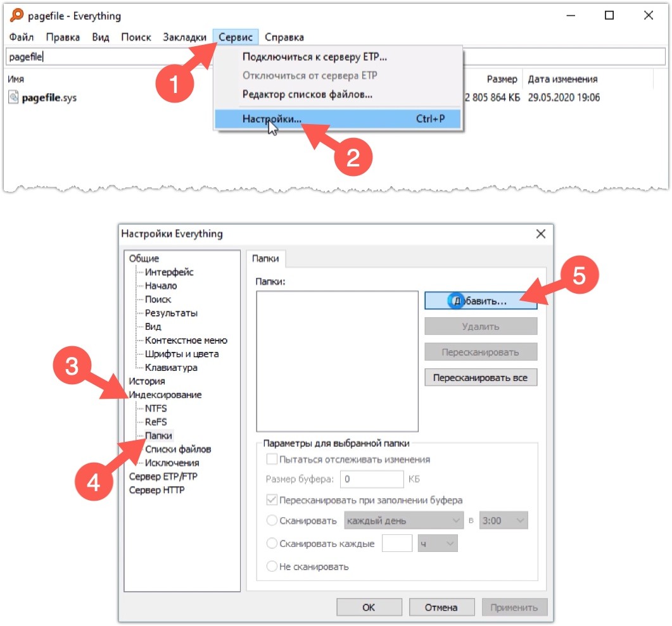Viewport: 672px width, 626px height.
Task: Click the Пересканировать button
Action: pyautogui.click(x=481, y=353)
